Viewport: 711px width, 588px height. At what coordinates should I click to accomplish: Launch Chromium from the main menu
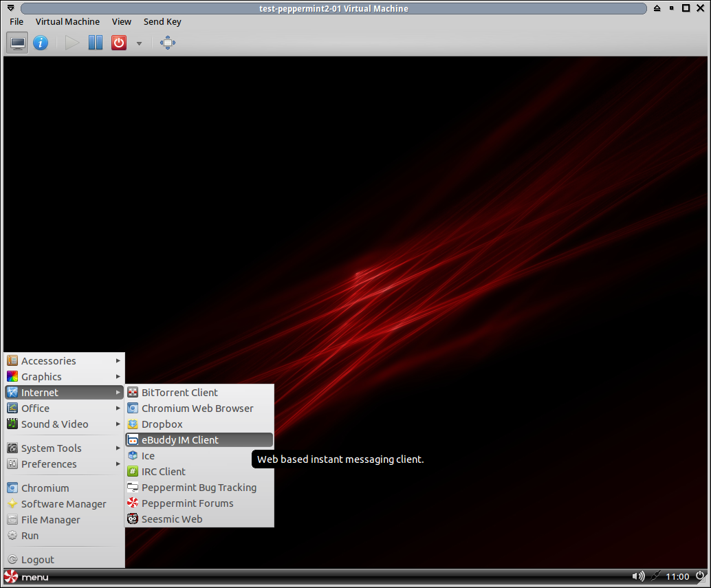pos(64,488)
